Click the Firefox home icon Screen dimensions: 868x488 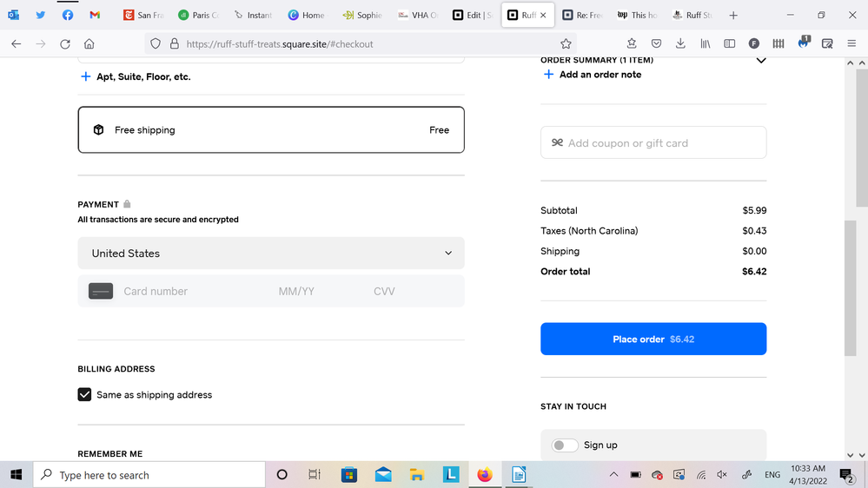89,44
